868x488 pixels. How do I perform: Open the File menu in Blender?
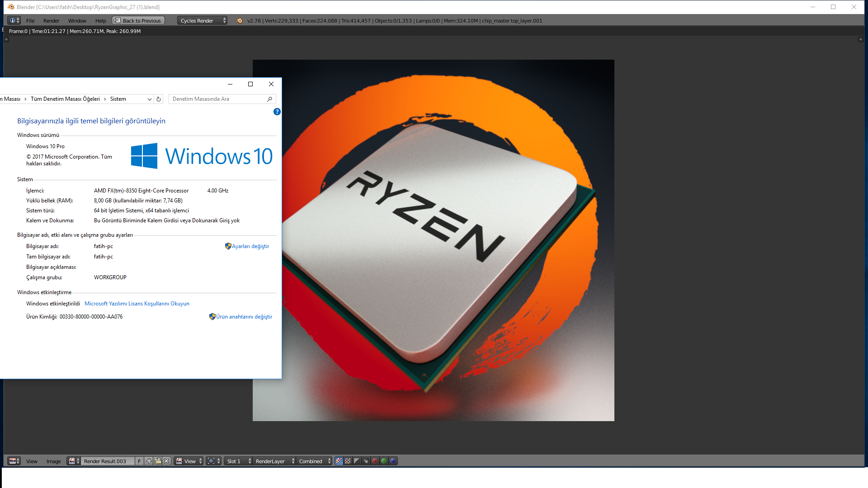pyautogui.click(x=30, y=21)
